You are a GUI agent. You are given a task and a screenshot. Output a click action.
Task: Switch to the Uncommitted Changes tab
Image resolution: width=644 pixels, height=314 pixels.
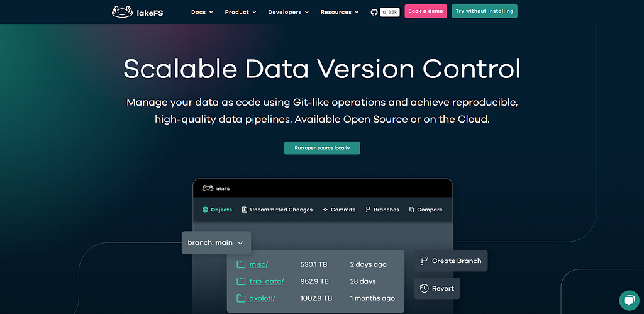277,210
